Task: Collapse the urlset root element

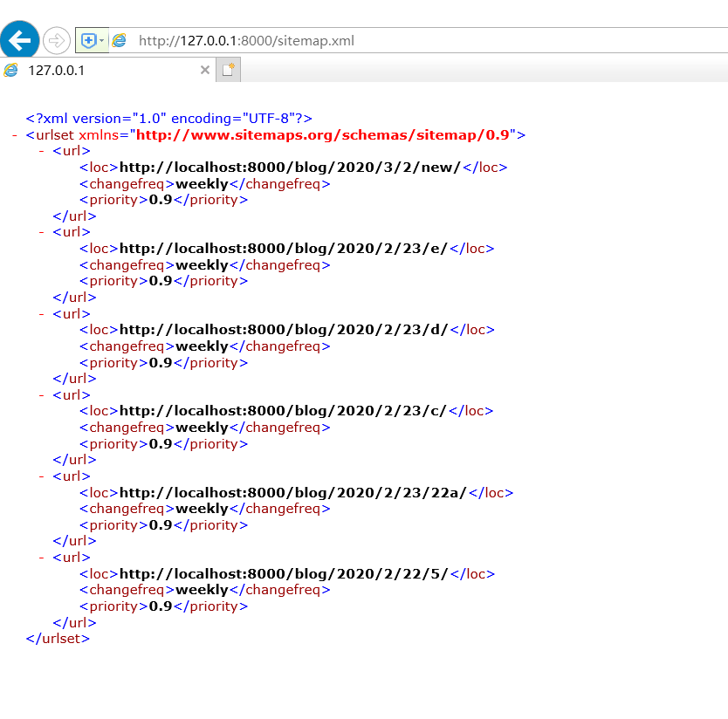Action: [15, 135]
